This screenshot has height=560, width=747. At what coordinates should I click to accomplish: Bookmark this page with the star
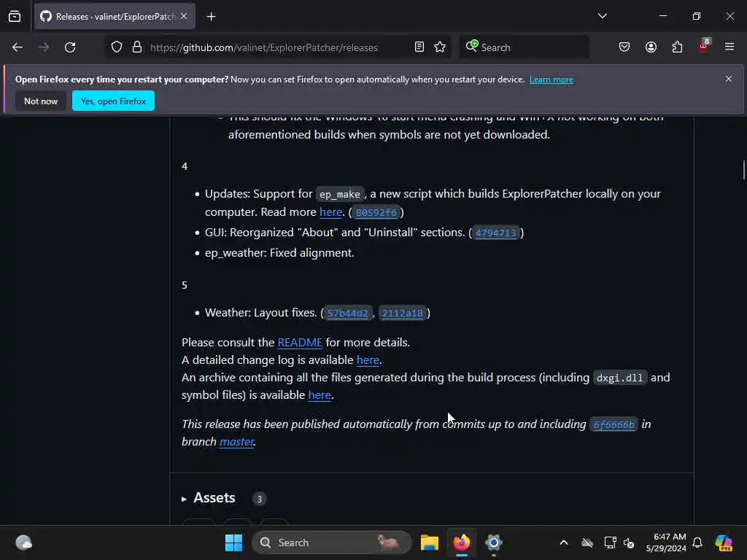(x=440, y=47)
